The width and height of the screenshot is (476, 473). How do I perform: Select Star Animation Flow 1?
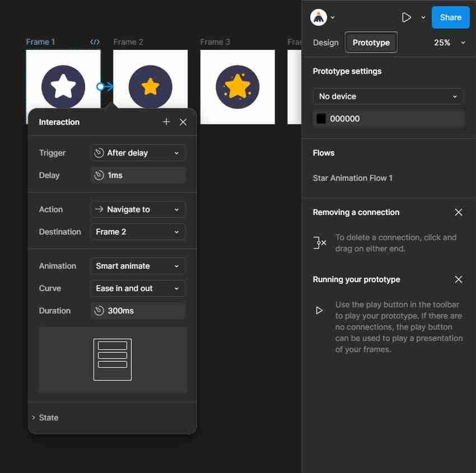coord(352,178)
